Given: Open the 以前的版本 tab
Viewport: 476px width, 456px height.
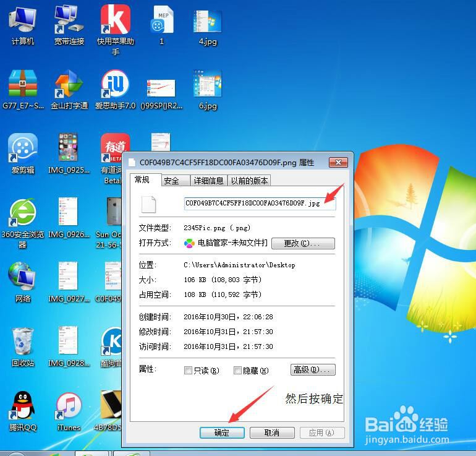Looking at the screenshot, I should point(249,181).
